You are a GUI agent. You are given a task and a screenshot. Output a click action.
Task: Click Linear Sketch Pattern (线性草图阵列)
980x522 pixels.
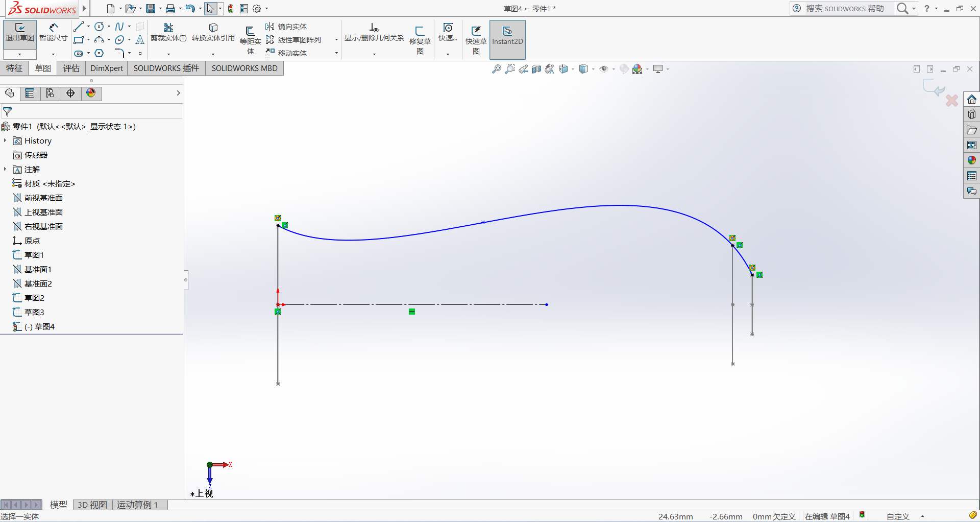click(293, 40)
